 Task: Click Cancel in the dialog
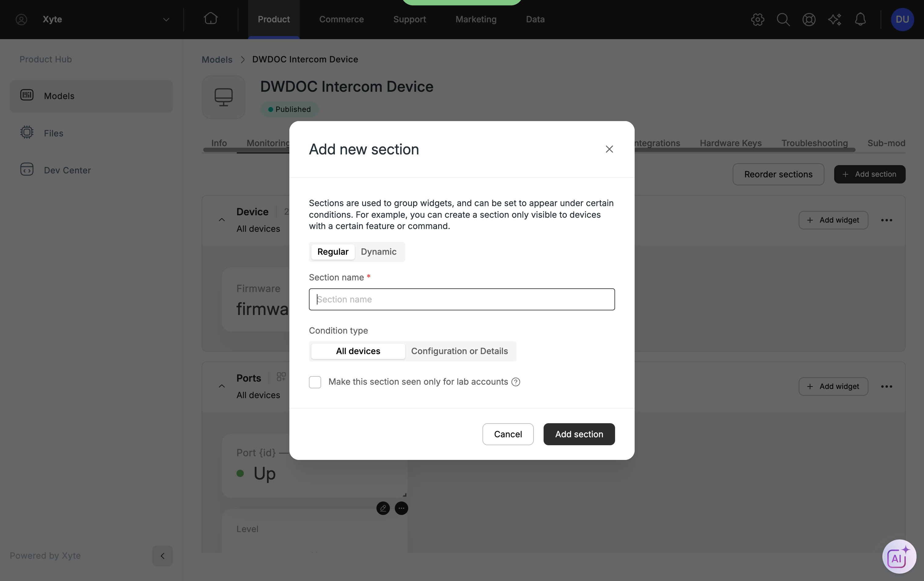(508, 434)
